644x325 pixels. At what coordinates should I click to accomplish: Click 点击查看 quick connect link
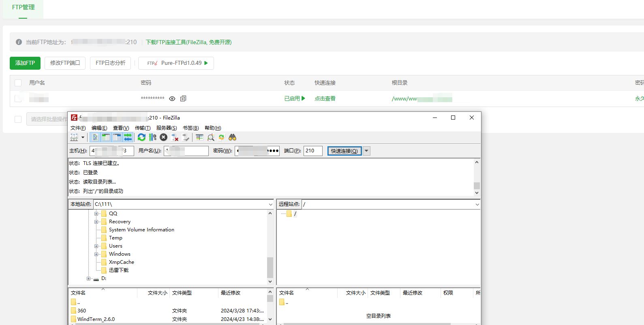point(325,98)
